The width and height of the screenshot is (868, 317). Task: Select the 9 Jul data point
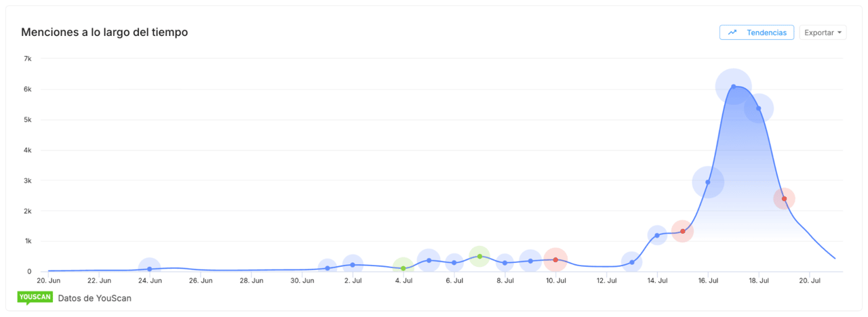(530, 261)
